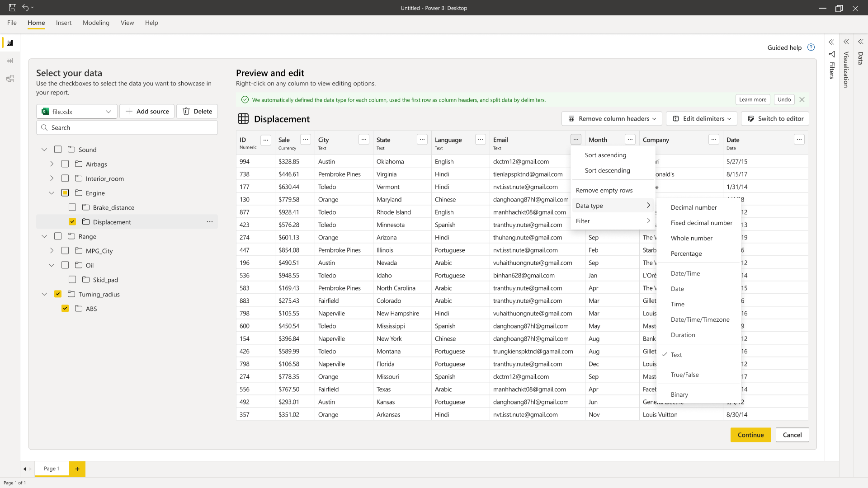The image size is (868, 488).
Task: Dismiss the green notification banner
Action: coord(802,99)
